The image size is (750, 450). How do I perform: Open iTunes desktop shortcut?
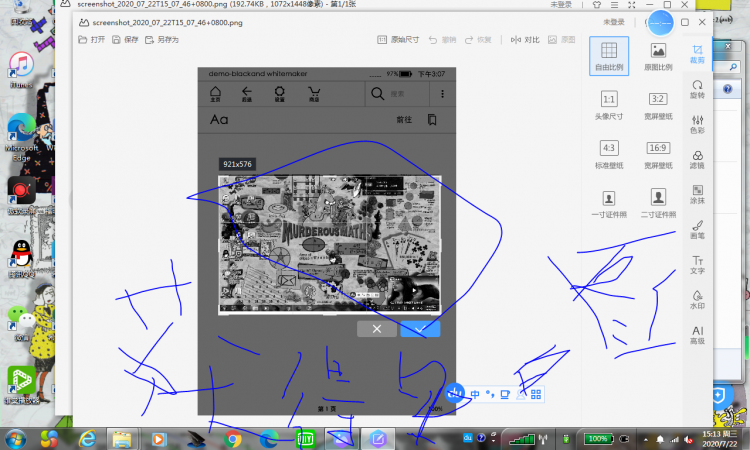click(x=21, y=70)
